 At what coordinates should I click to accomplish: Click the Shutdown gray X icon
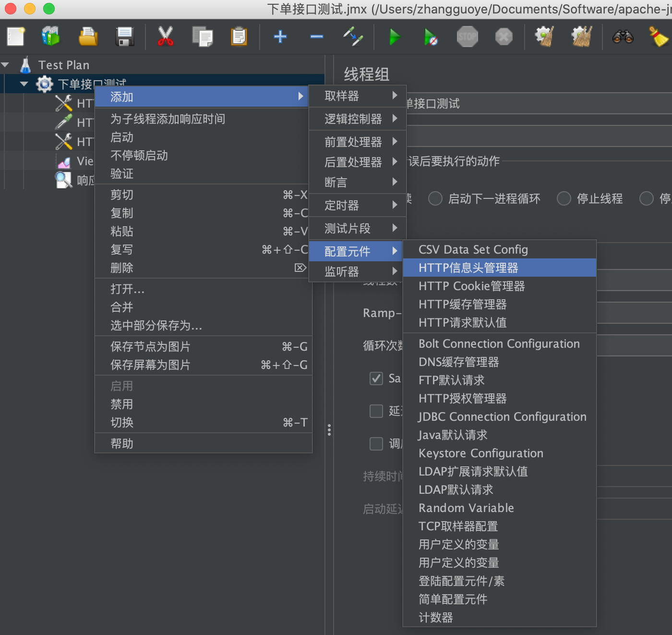click(x=504, y=37)
